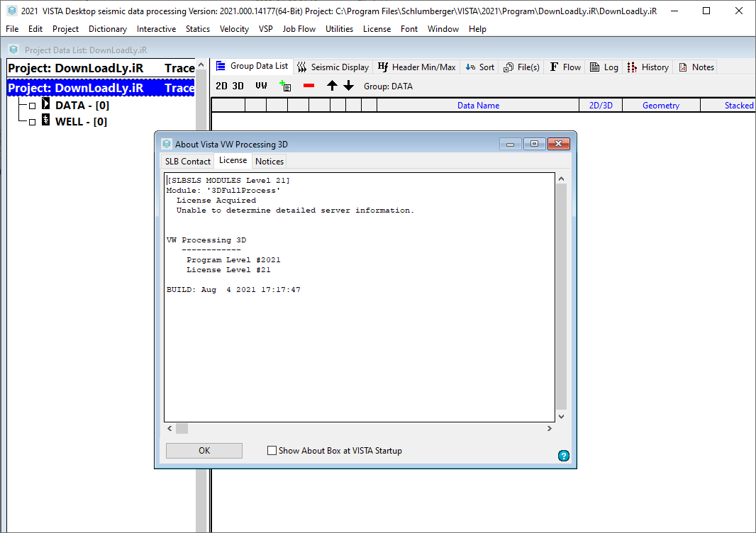756x533 pixels.
Task: Add new data set with green plus icon
Action: [x=285, y=86]
